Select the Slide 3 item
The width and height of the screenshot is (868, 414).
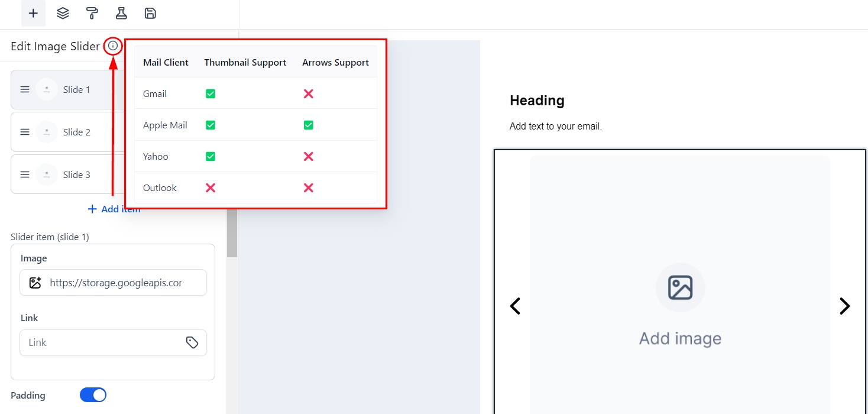[76, 174]
